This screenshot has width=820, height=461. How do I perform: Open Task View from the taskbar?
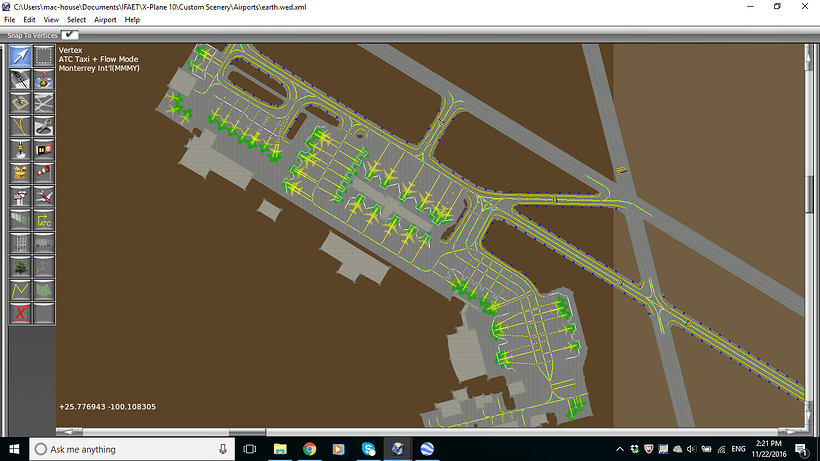pos(250,449)
